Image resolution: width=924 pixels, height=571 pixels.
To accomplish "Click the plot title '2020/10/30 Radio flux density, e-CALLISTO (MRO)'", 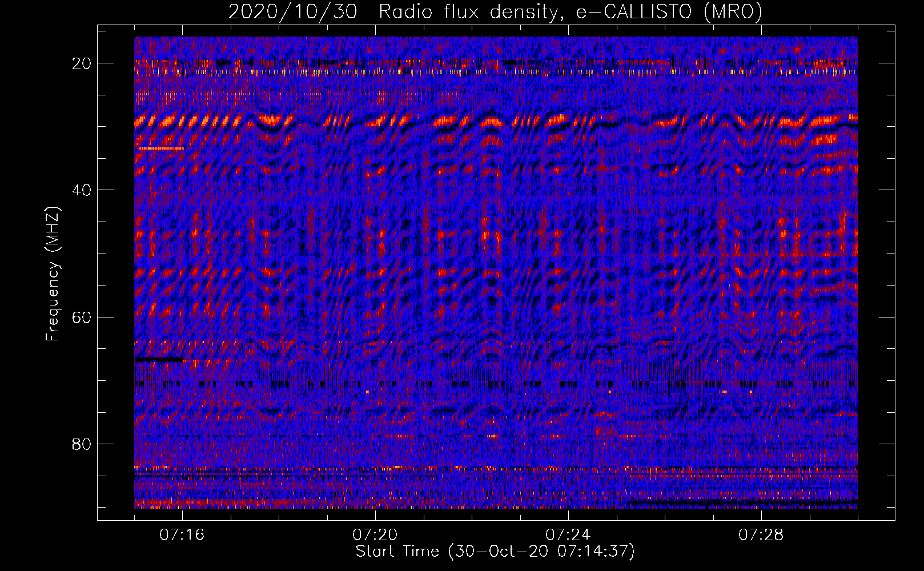I will click(495, 11).
